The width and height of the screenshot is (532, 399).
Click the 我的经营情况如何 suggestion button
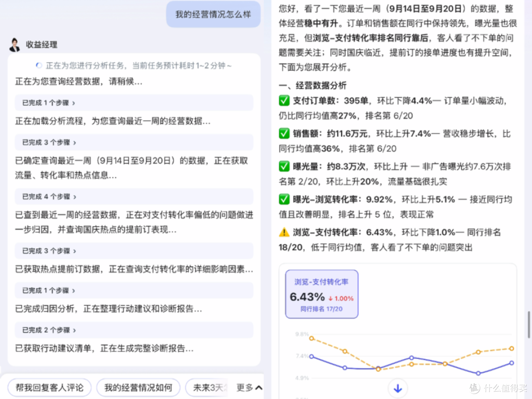pos(138,388)
